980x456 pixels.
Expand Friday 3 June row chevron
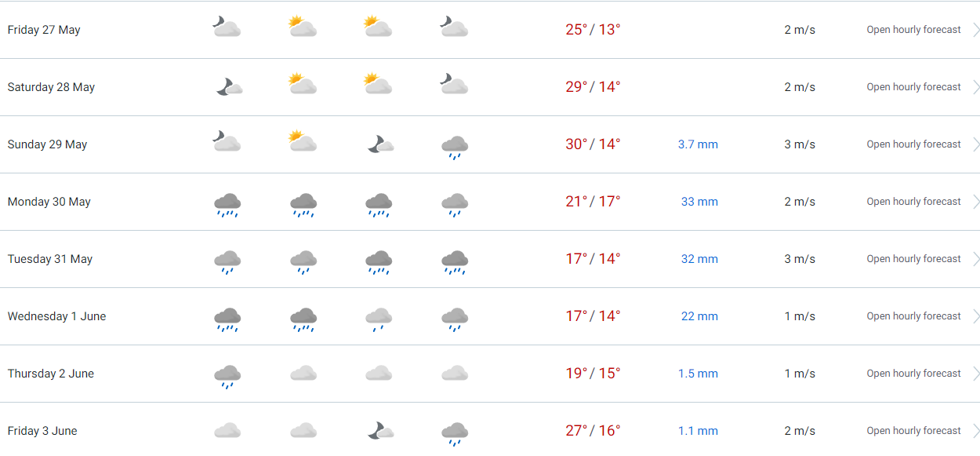pyautogui.click(x=976, y=431)
